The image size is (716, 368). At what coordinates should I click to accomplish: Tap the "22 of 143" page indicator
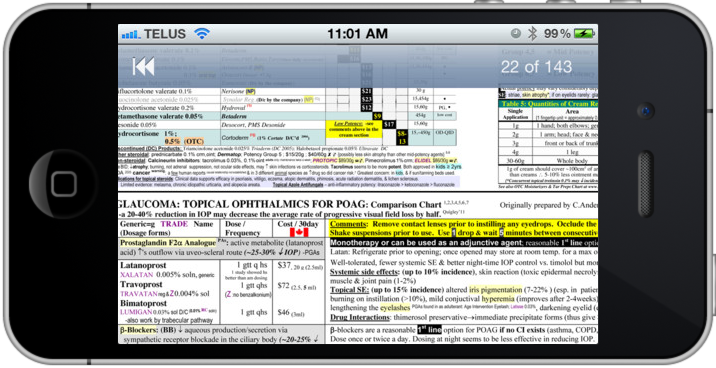click(x=536, y=67)
